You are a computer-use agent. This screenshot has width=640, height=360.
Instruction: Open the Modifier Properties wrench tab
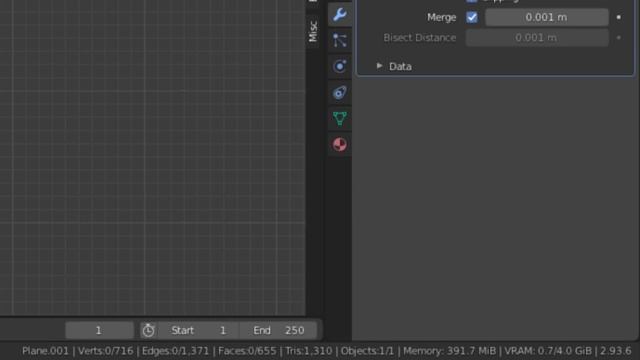tap(340, 15)
